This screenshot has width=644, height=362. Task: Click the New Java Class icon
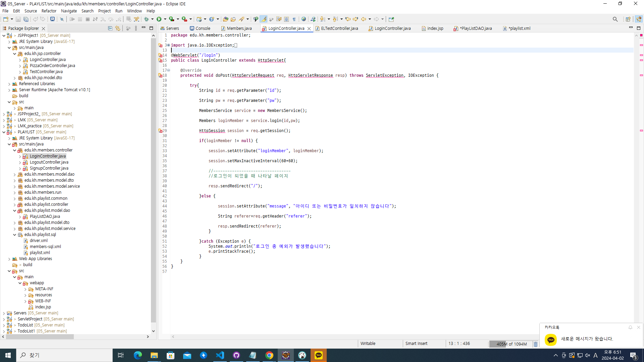[212, 19]
